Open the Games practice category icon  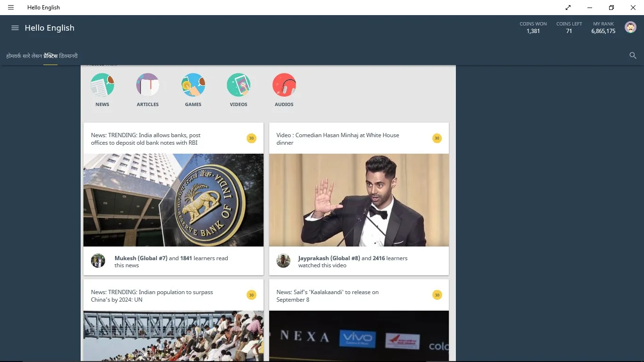[193, 85]
